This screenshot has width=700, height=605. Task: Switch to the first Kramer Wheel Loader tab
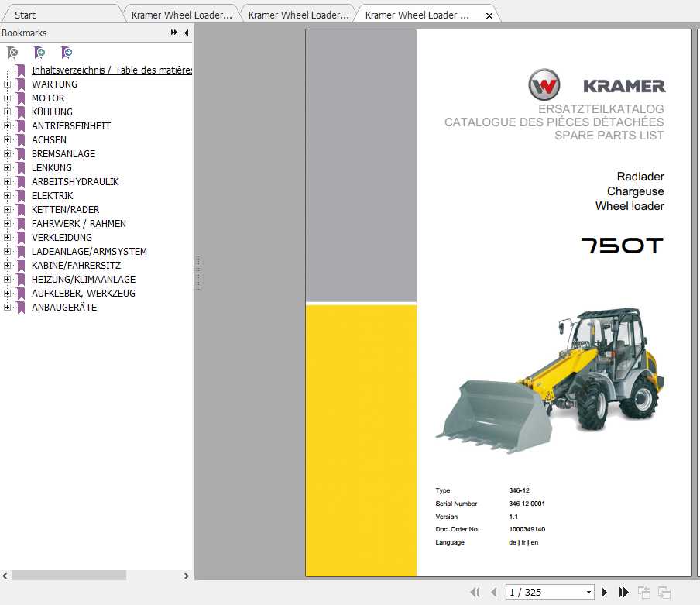tap(182, 15)
